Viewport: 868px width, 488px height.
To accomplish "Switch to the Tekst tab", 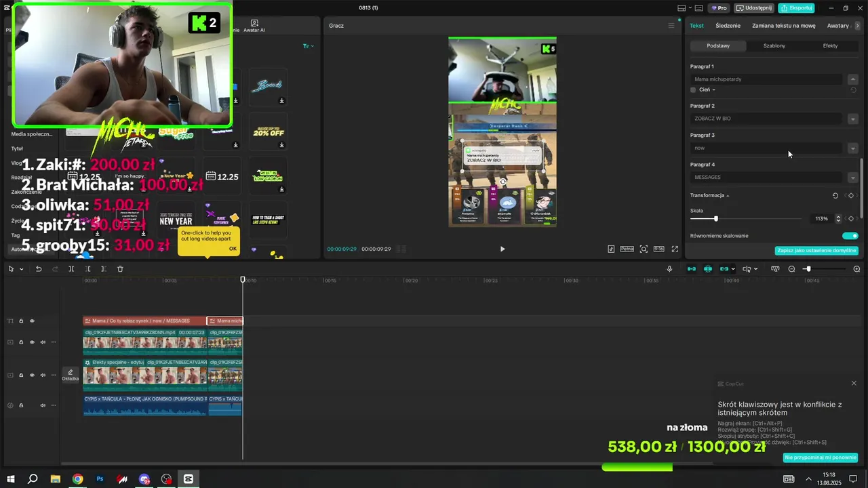I will tap(696, 26).
